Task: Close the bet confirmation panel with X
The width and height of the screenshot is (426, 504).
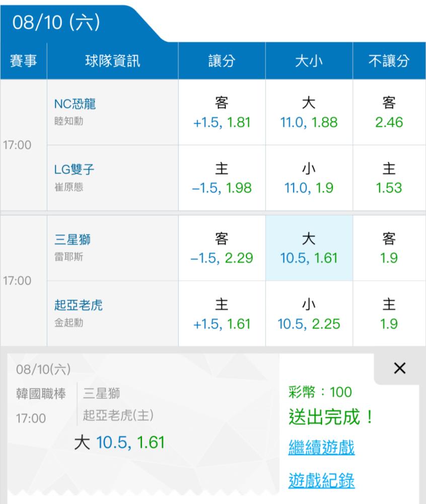Action: (400, 368)
